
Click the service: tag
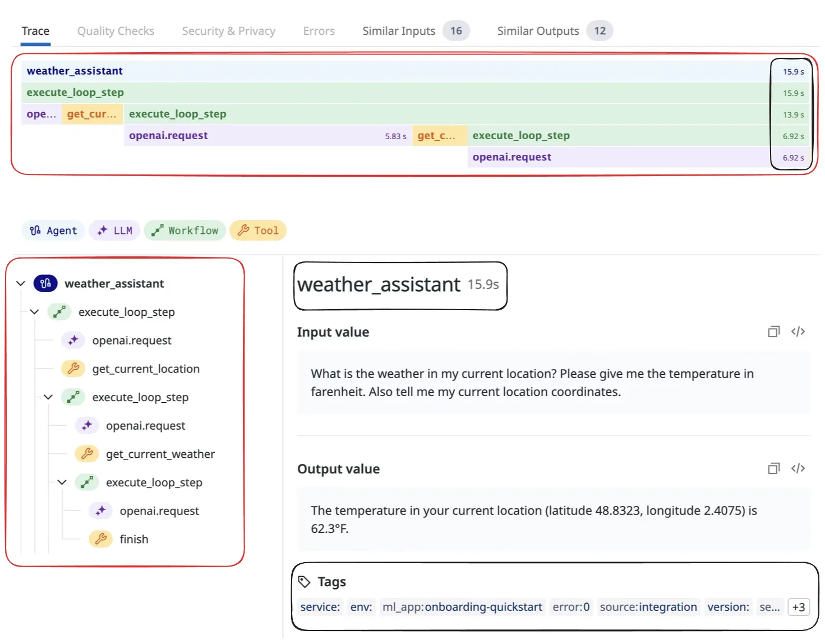[x=320, y=607]
